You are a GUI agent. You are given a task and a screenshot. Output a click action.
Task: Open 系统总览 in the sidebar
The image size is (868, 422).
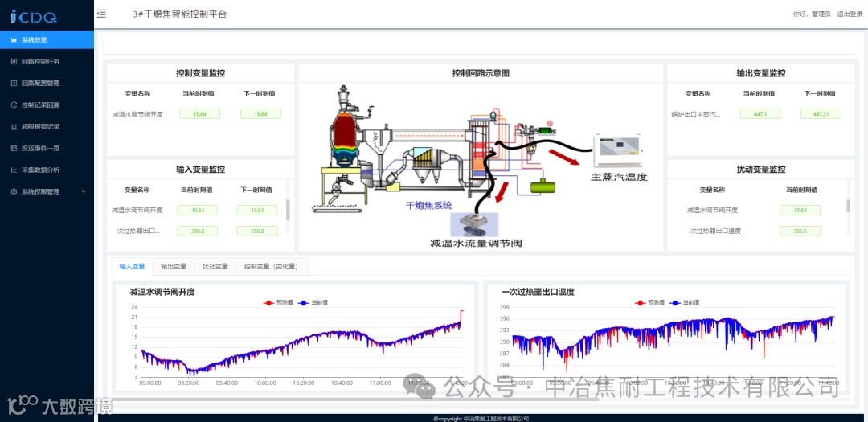click(47, 40)
